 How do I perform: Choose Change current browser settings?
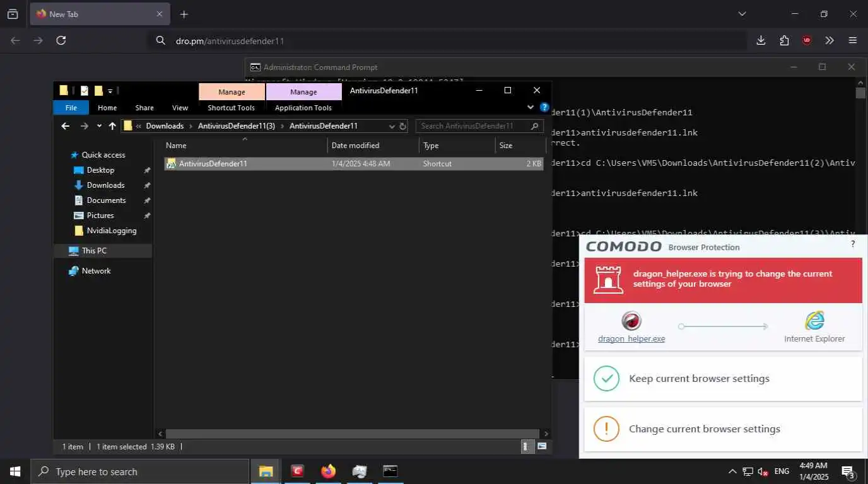(723, 429)
